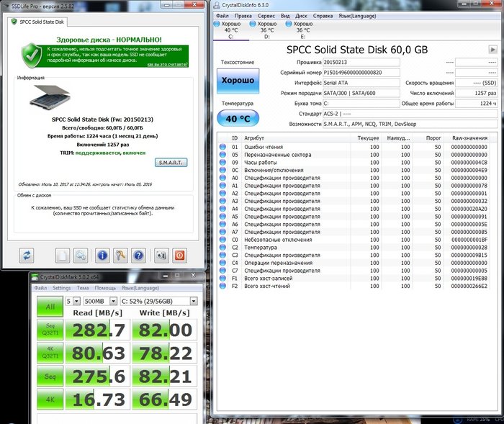The height and width of the screenshot is (424, 504).
Task: Click status circle for row C4 Операции переназначения
Action: coord(222,263)
